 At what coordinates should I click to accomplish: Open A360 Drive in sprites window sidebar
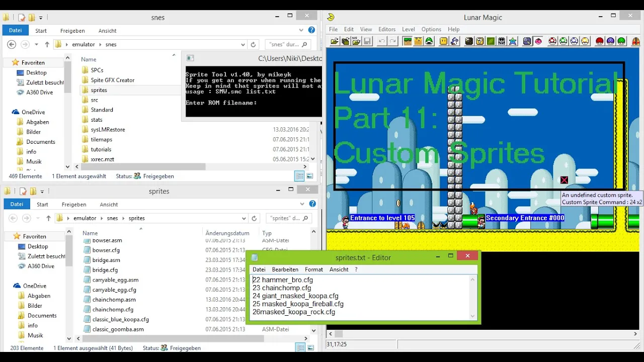41,266
